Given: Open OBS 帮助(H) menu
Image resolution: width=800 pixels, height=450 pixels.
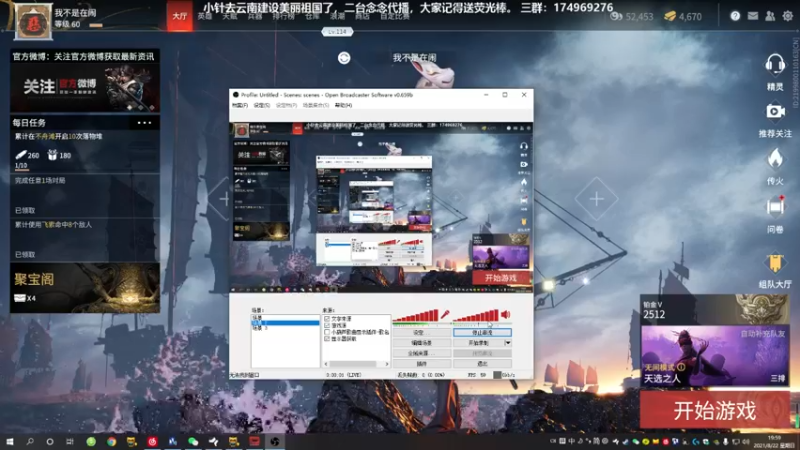Looking at the screenshot, I should pyautogui.click(x=343, y=105).
